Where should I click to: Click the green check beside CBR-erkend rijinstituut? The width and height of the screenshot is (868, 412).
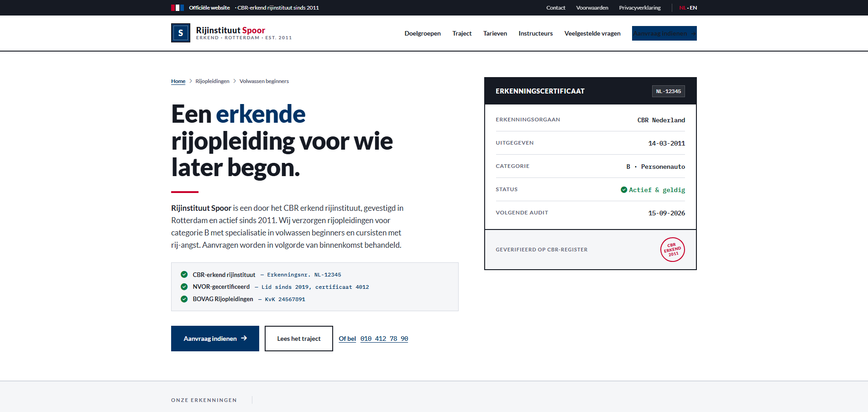[x=184, y=274]
